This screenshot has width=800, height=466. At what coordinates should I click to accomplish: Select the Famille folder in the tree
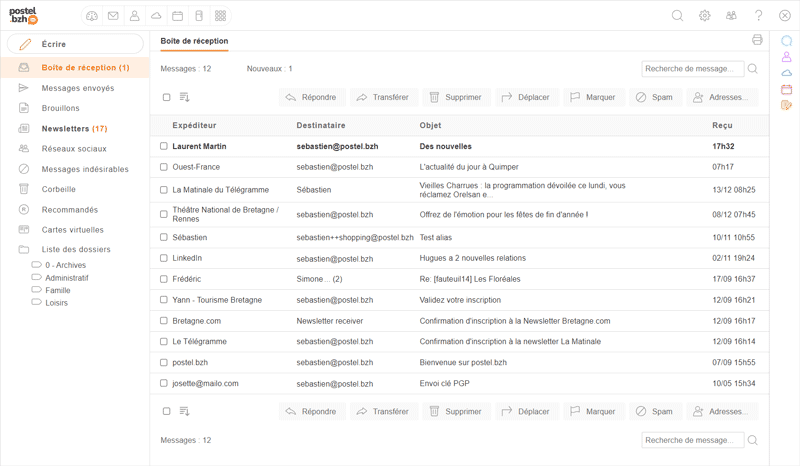[58, 290]
